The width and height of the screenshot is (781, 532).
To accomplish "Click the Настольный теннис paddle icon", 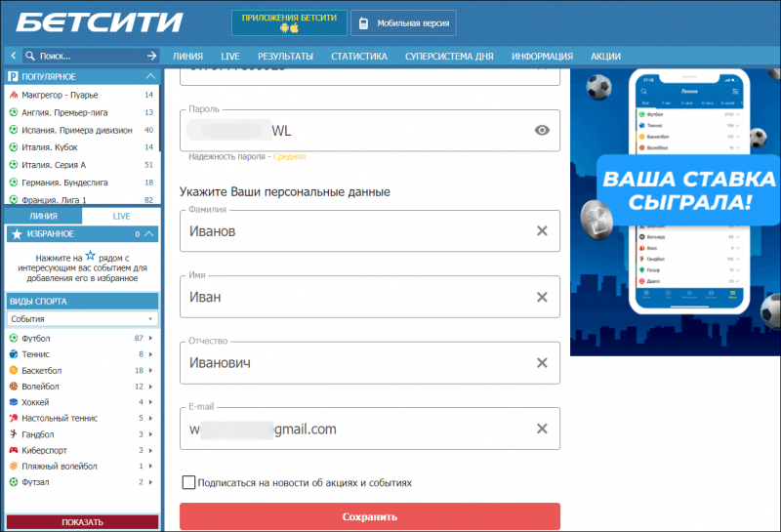I will click(x=14, y=418).
